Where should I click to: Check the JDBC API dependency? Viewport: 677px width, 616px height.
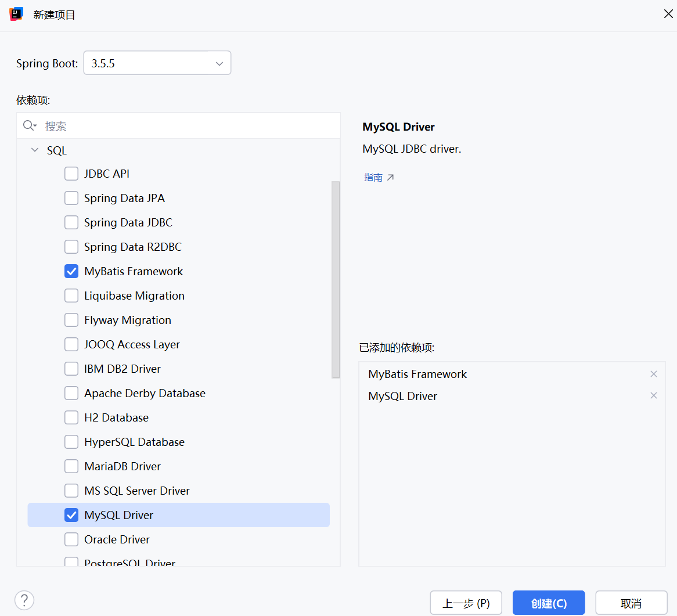coord(71,174)
